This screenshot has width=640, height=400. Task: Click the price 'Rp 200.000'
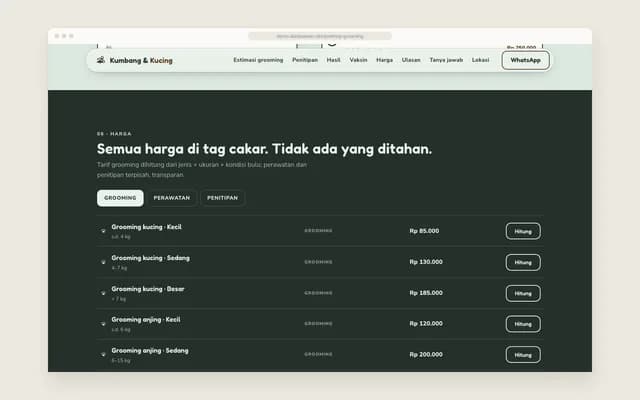click(x=426, y=355)
